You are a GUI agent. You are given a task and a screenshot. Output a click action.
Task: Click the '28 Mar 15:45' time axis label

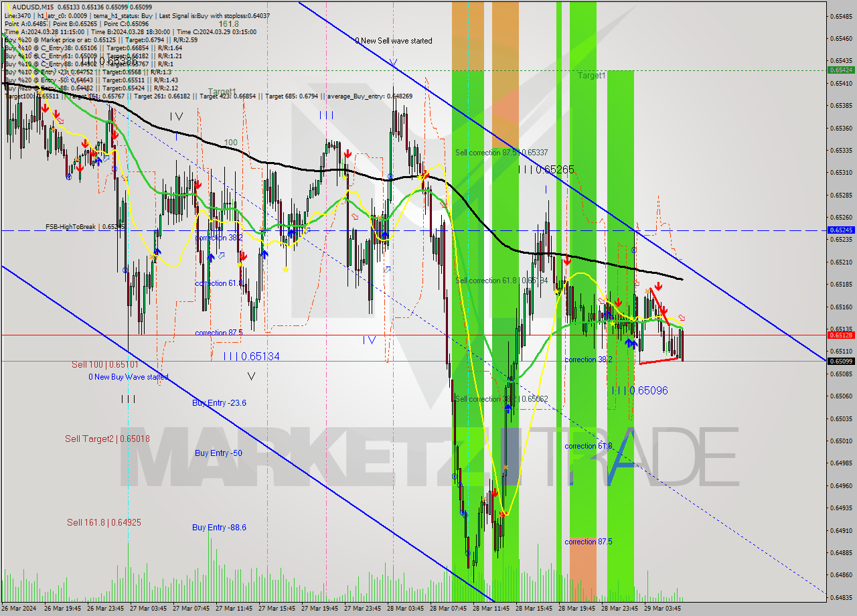click(x=534, y=609)
